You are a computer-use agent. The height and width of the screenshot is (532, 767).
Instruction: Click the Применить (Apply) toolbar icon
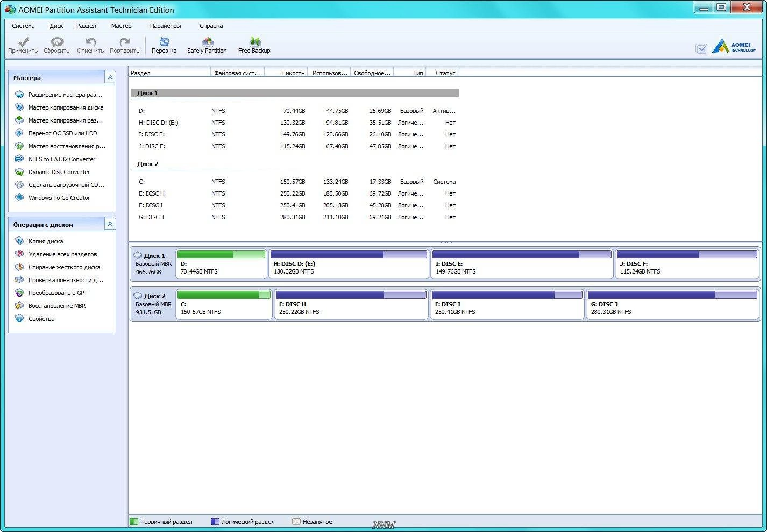click(23, 45)
